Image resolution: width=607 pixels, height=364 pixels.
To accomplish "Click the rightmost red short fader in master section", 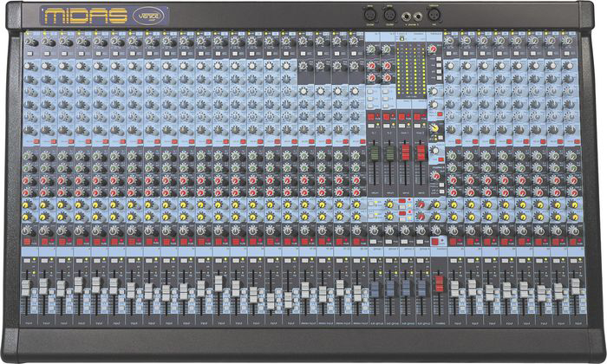I will pyautogui.click(x=421, y=153).
